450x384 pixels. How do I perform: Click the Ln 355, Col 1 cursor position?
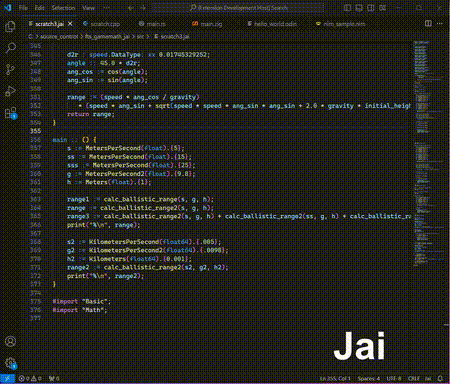click(x=335, y=379)
